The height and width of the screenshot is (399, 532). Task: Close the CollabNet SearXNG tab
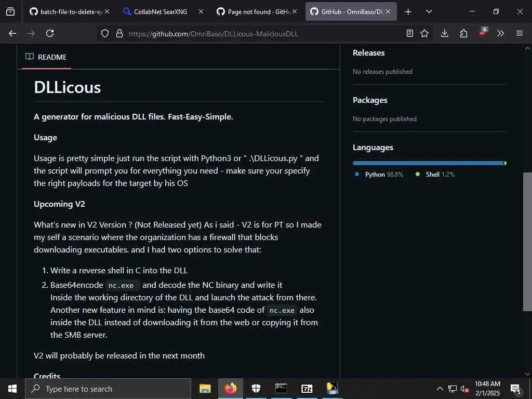201,11
